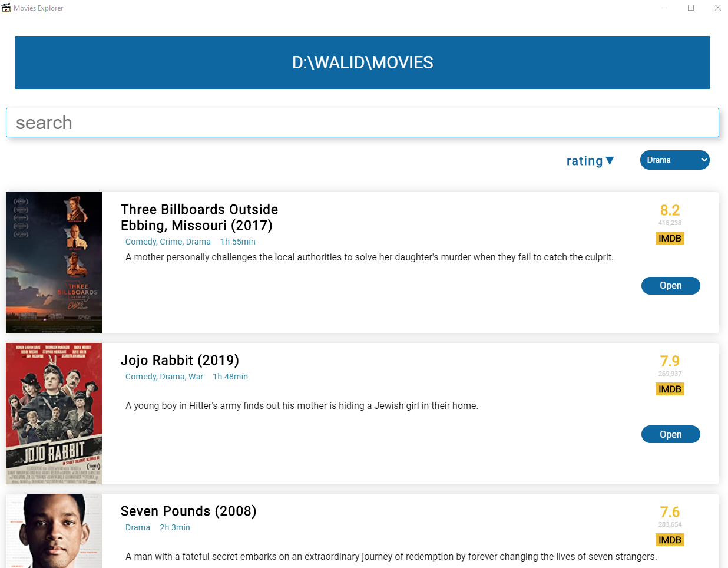
Task: Click the Movies Explorer clapperboard app icon
Action: click(6, 8)
